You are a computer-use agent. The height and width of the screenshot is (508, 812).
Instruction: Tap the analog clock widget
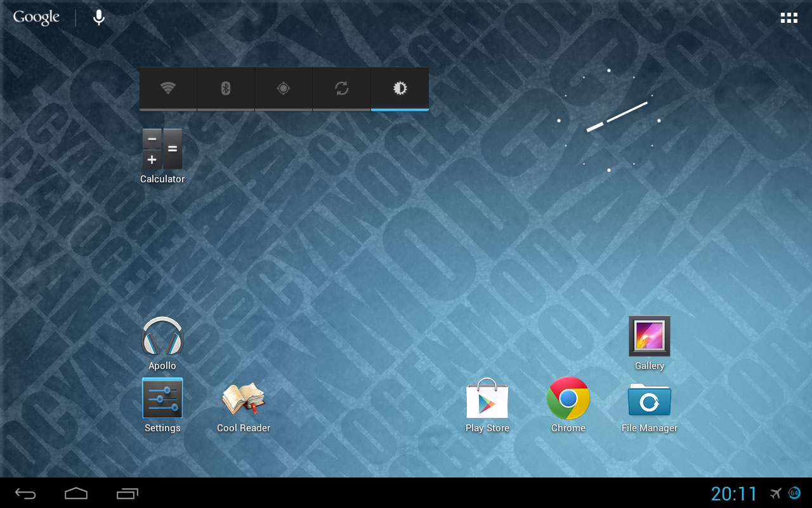(x=608, y=120)
